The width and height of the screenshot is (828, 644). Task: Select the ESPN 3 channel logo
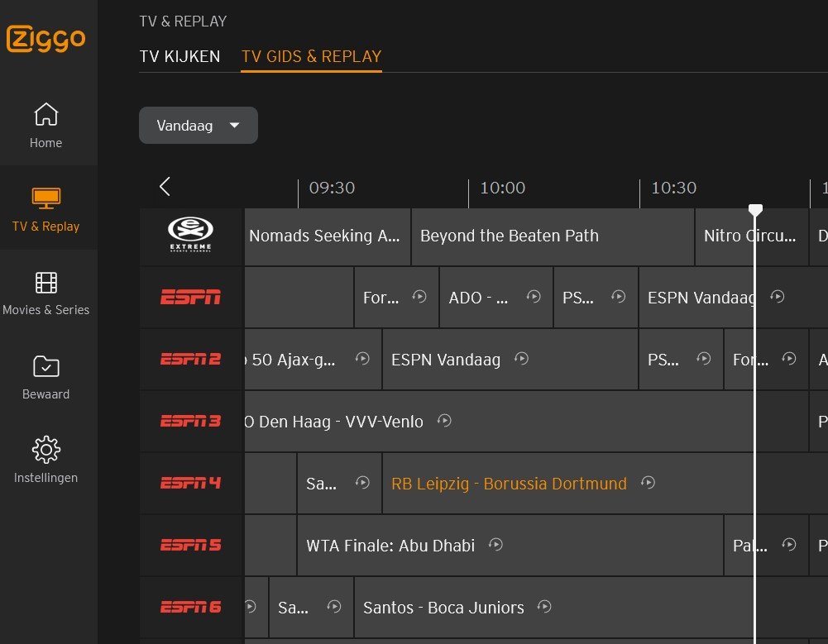190,421
